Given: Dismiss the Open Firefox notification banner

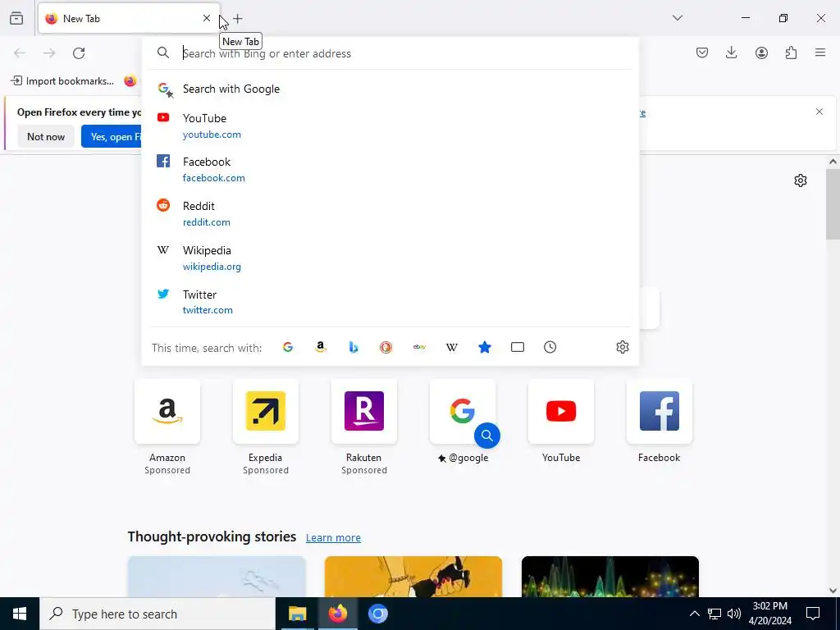Looking at the screenshot, I should coord(819,112).
